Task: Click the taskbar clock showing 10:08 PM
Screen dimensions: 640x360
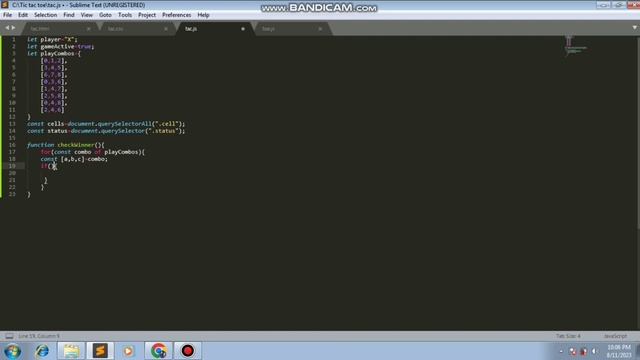Action: [619, 351]
